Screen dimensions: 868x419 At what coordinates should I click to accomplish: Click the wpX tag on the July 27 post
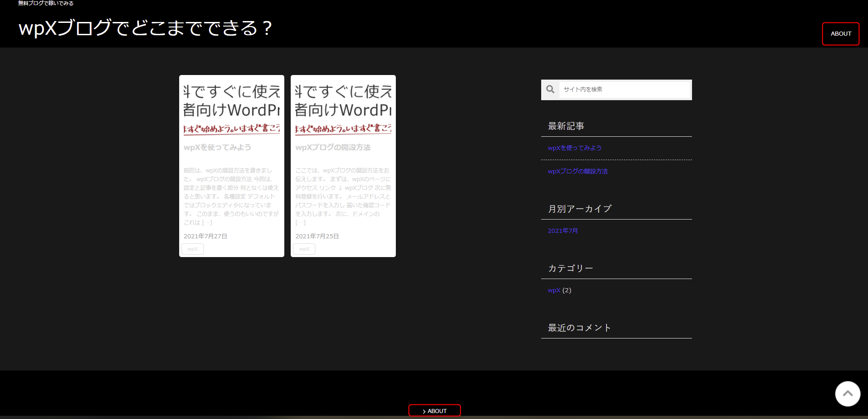click(192, 249)
